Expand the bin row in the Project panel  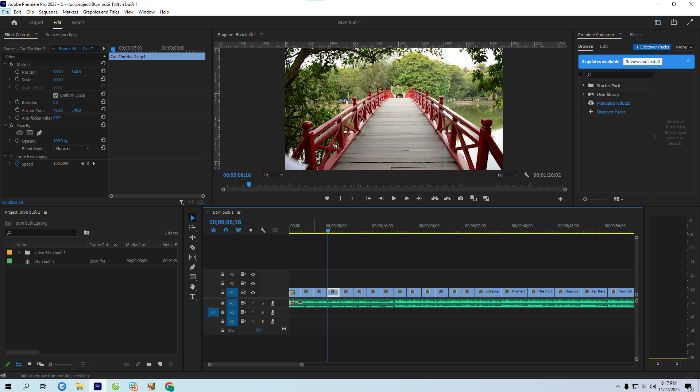pyautogui.click(x=19, y=253)
